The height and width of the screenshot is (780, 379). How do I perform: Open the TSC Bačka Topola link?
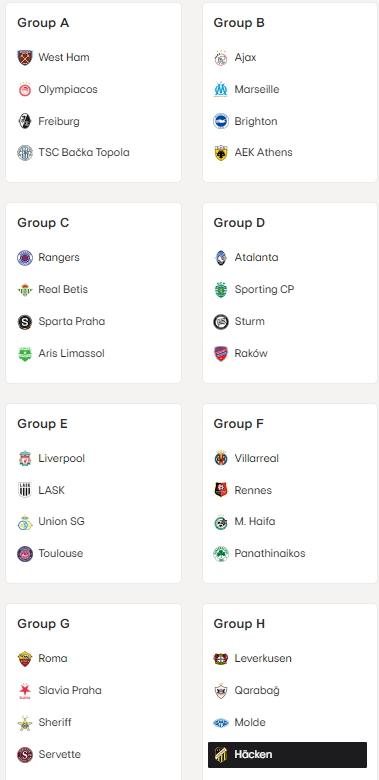[84, 153]
